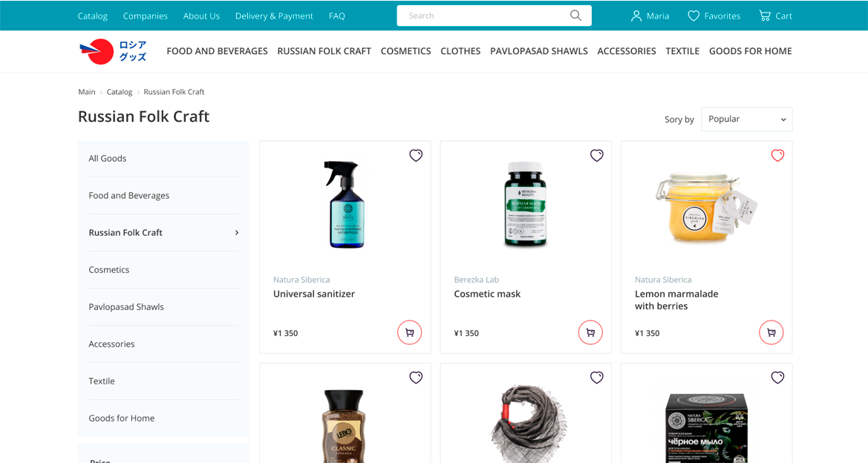Toggle favorite on the gray scarf product
The width and height of the screenshot is (868, 463).
(x=597, y=377)
